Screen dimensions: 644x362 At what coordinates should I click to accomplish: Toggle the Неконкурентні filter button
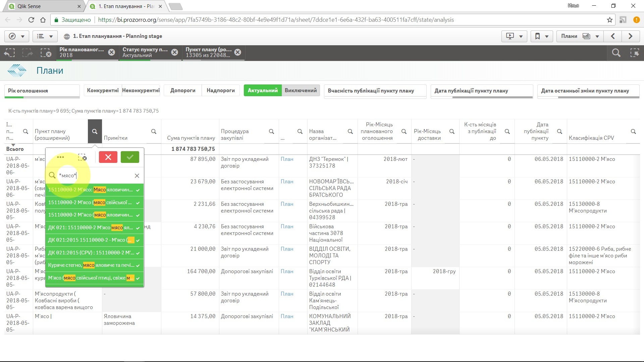tap(141, 90)
